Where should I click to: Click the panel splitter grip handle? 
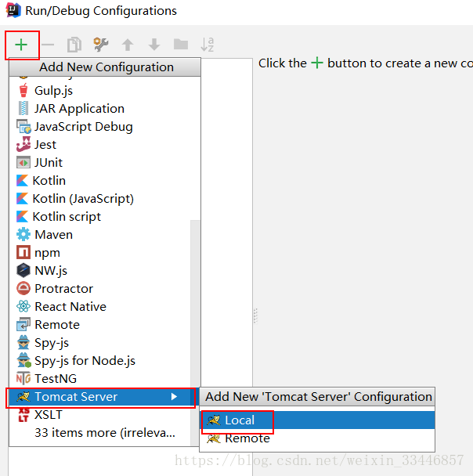[x=255, y=316]
